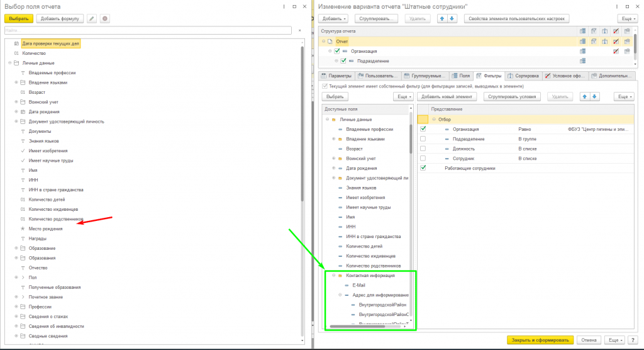Enable the Подразделение filter condition
Image resolution: width=644 pixels, height=350 pixels.
tap(423, 138)
